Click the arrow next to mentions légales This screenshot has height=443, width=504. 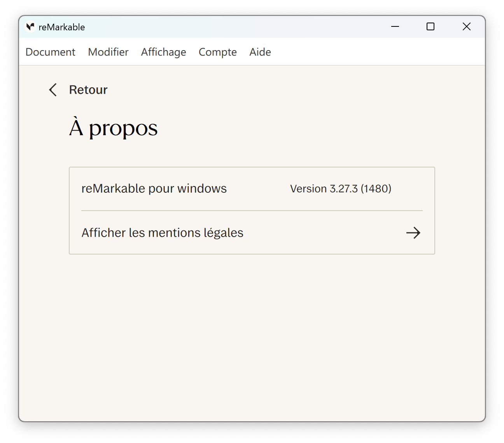413,233
